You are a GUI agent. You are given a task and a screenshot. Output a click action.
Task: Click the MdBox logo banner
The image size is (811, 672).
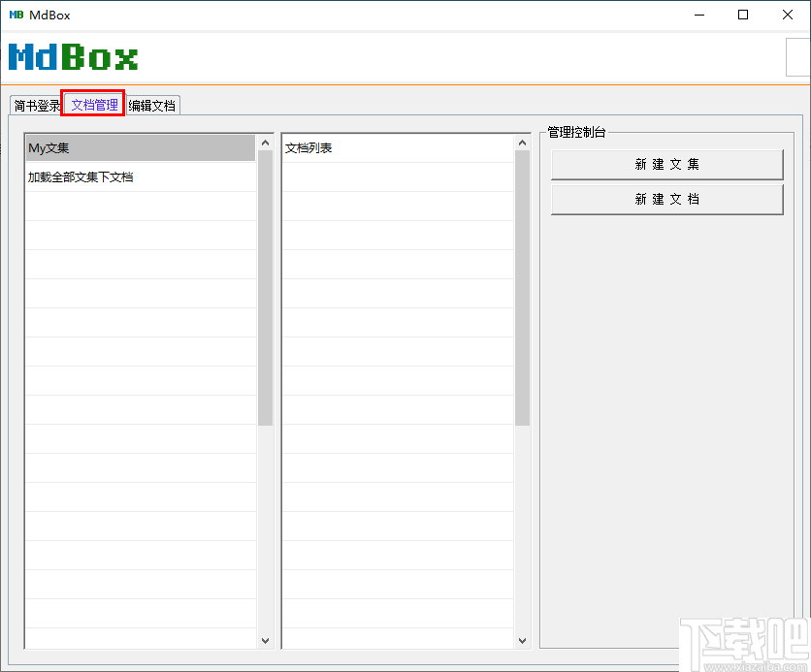73,57
